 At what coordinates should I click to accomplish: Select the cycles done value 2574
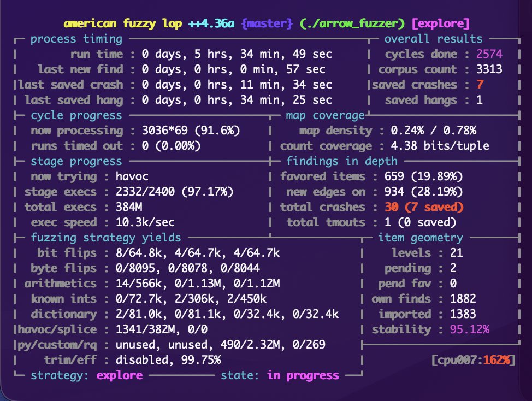[489, 54]
